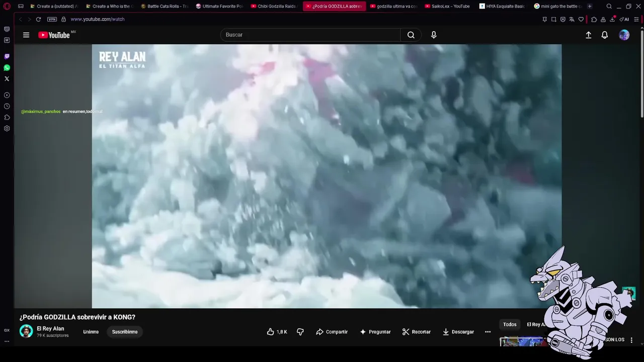Go back to previous page
Screen dimensions: 644x362
[21, 19]
